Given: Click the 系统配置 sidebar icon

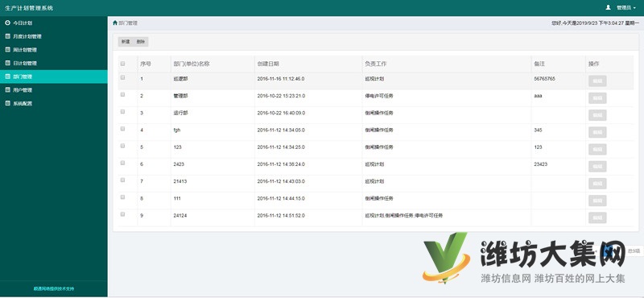Looking at the screenshot, I should [x=7, y=104].
